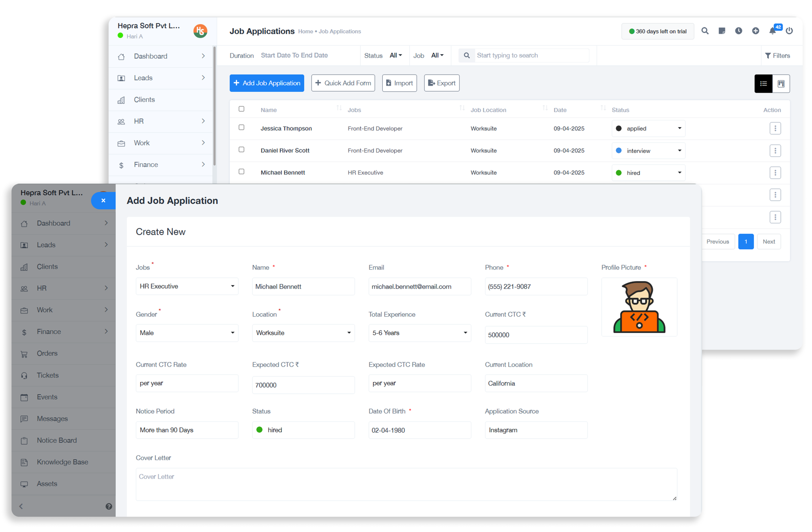Open Assets in the front sidebar
Screen dimensions: 812x532
63,484
